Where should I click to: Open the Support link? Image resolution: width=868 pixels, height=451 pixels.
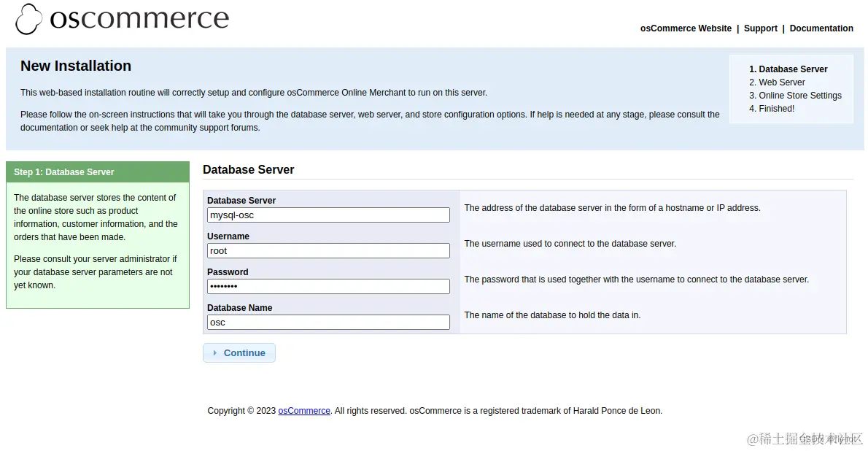(760, 28)
